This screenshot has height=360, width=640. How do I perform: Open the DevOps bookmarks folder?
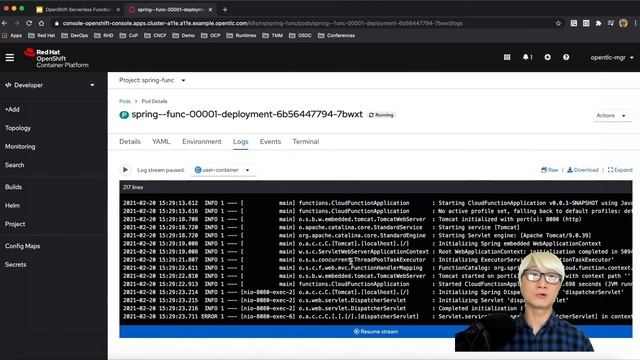pyautogui.click(x=75, y=36)
